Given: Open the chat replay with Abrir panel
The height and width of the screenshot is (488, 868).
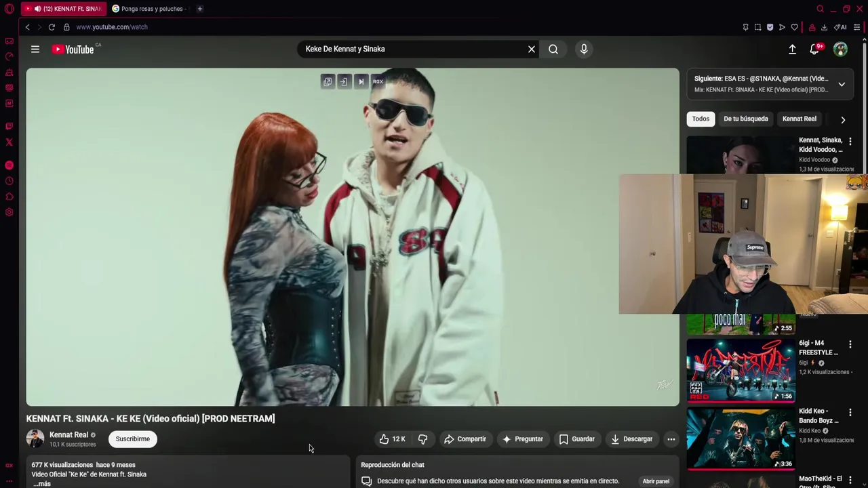Looking at the screenshot, I should [x=656, y=481].
